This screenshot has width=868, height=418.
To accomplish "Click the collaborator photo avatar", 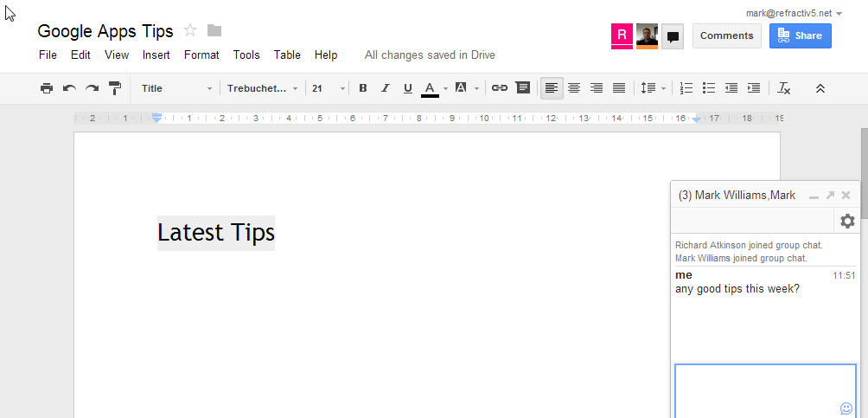I will coord(647,36).
